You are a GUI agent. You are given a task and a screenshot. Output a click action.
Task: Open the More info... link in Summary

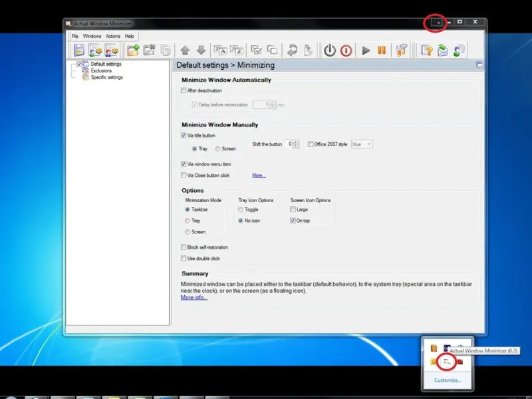pyautogui.click(x=194, y=297)
